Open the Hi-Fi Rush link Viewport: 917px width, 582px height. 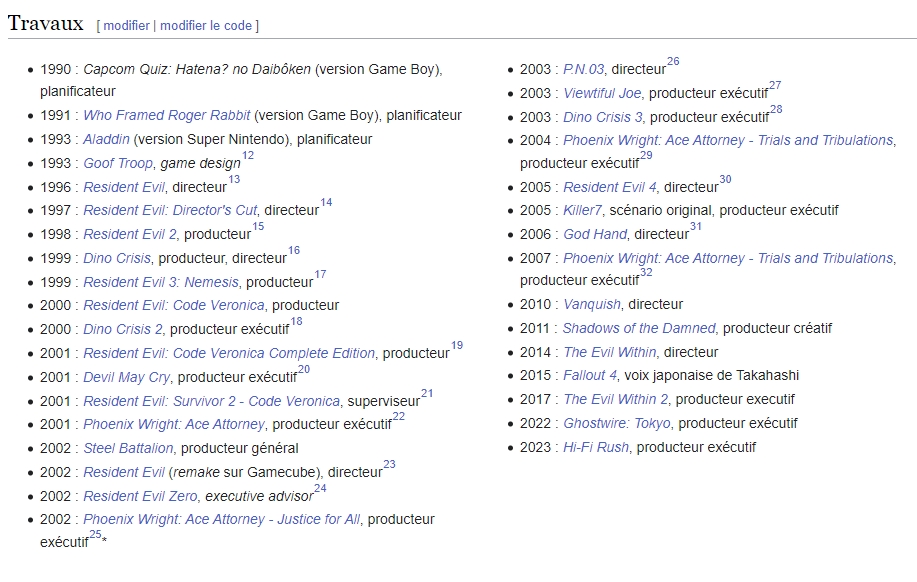pyautogui.click(x=596, y=447)
